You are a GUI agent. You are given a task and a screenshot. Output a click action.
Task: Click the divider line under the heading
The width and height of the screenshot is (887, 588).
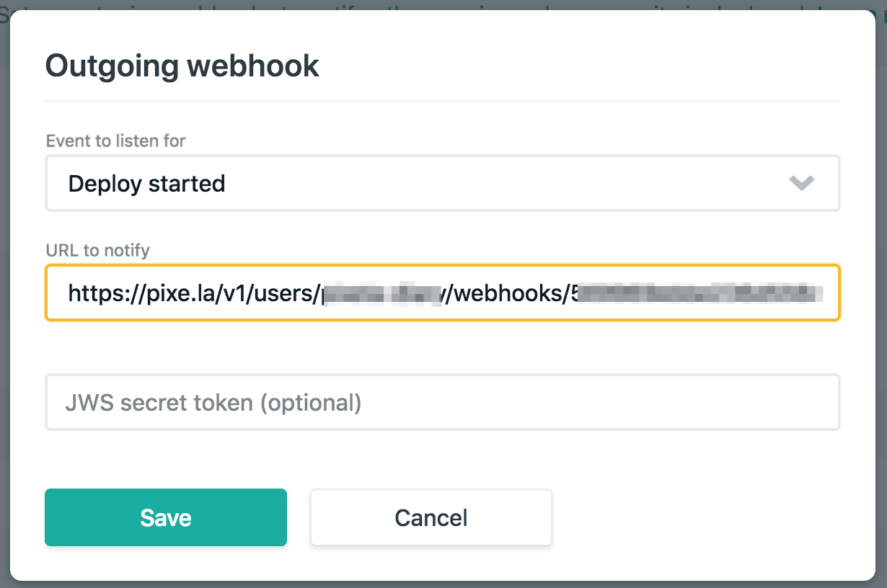[x=441, y=99]
